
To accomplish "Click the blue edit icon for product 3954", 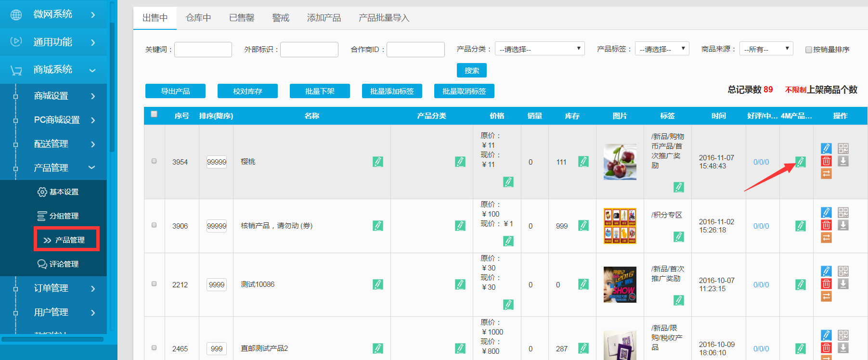I will point(826,148).
